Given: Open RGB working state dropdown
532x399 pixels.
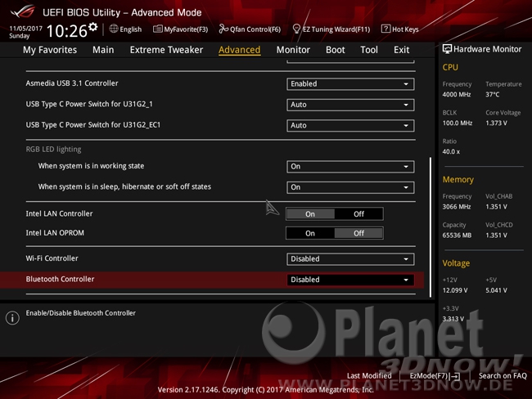Looking at the screenshot, I should [350, 167].
